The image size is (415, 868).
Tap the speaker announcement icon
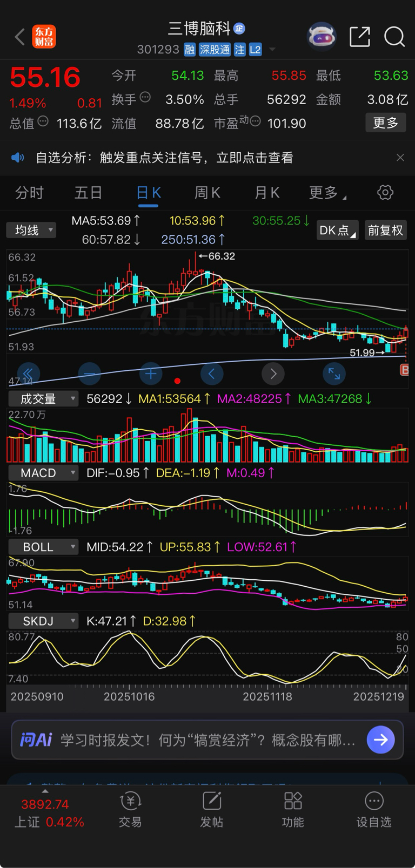[x=18, y=158]
